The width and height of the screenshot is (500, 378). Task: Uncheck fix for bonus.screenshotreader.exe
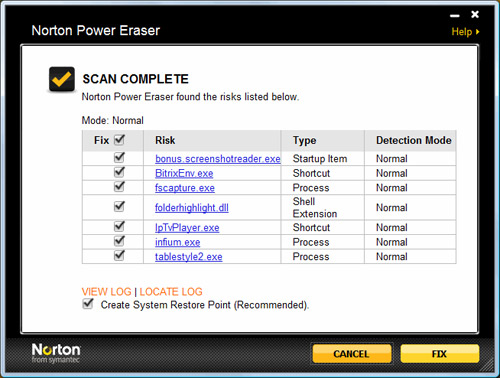[119, 157]
